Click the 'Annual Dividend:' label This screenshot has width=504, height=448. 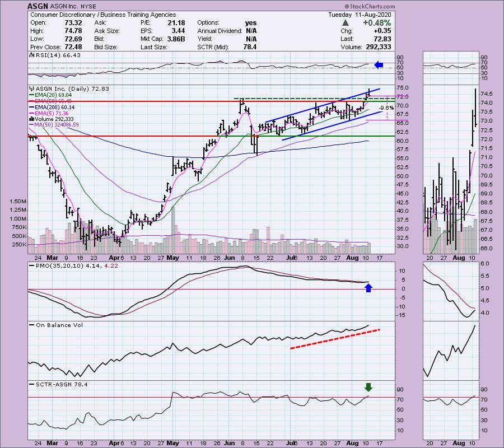220,31
